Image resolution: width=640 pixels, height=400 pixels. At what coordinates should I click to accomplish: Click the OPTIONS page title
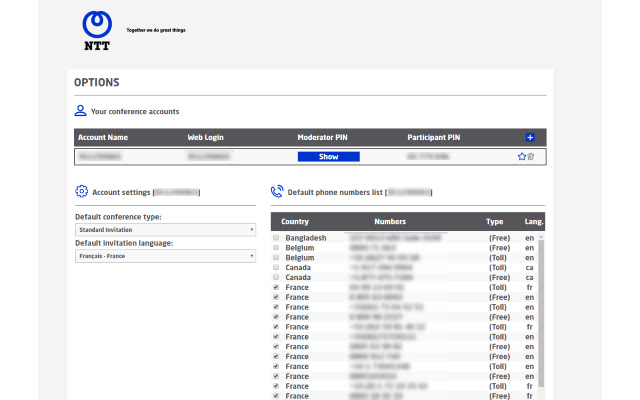(97, 82)
